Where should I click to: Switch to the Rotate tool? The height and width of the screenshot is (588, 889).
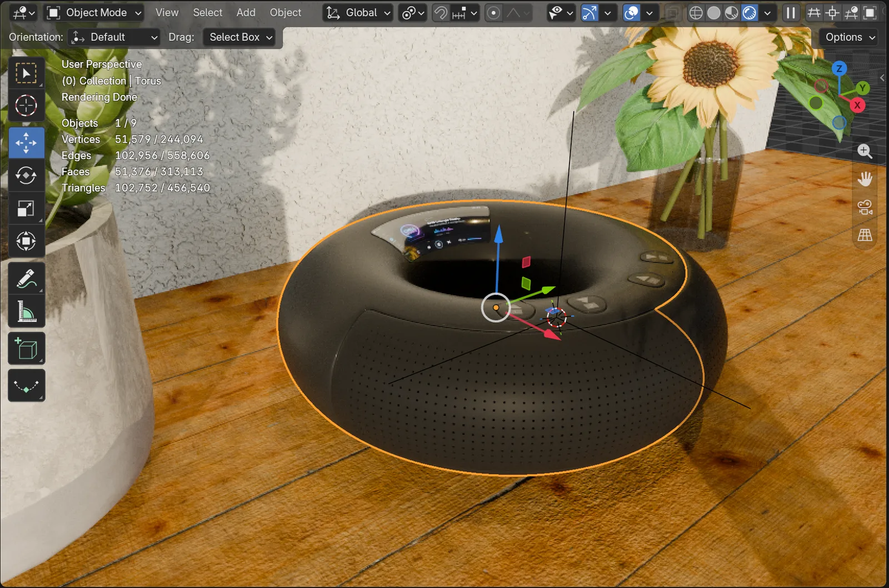pyautogui.click(x=26, y=175)
